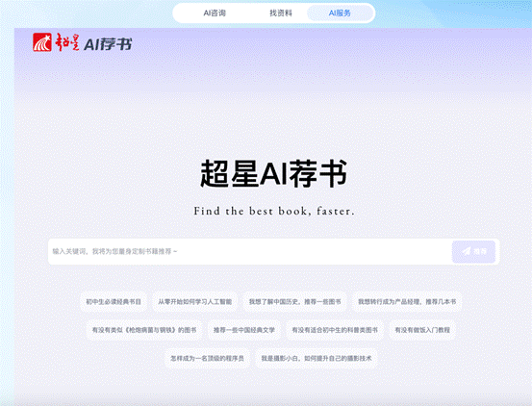532x406 pixels.
Task: Click the 推荐 paper-plane send button
Action: tap(473, 251)
